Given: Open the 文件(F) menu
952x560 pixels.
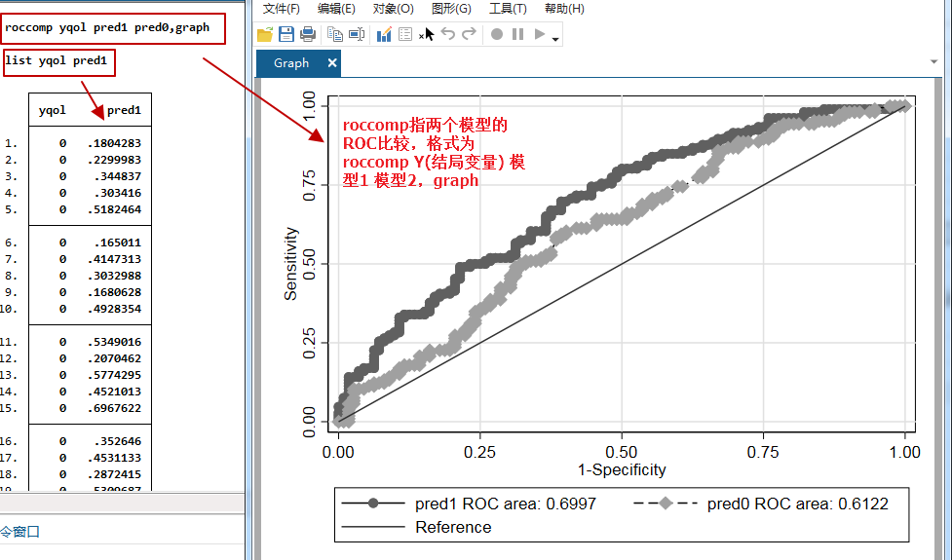Looking at the screenshot, I should [x=281, y=9].
